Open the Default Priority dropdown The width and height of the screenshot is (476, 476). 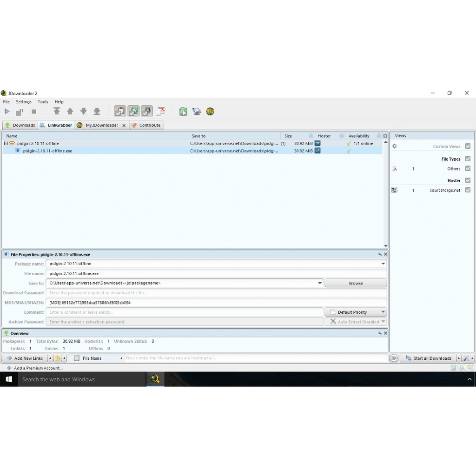tap(356, 312)
